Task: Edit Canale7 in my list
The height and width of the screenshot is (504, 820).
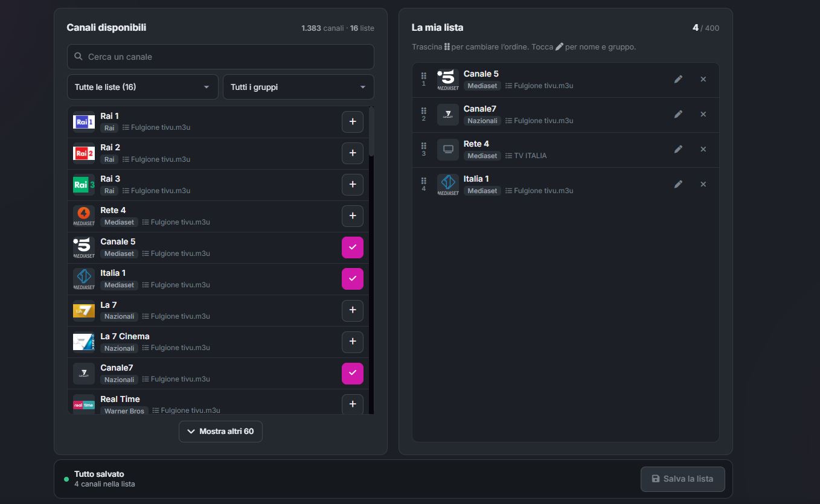Action: tap(678, 114)
